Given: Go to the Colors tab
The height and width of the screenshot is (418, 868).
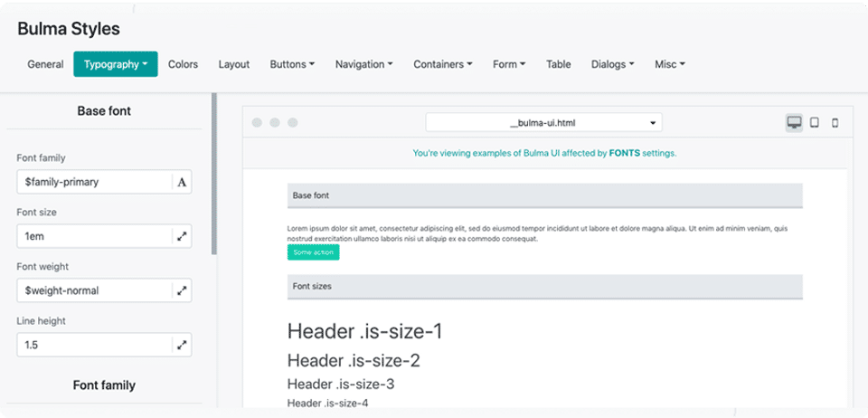Looking at the screenshot, I should coord(183,64).
